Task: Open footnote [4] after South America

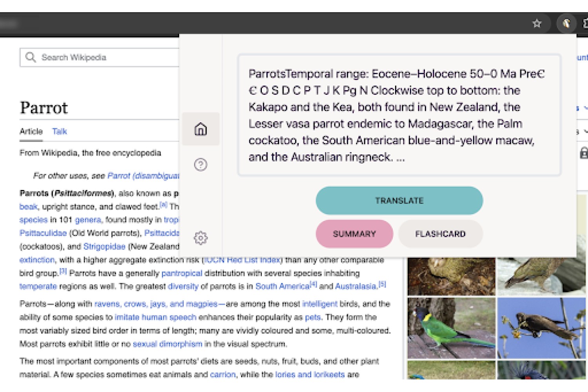Action: [x=314, y=284]
